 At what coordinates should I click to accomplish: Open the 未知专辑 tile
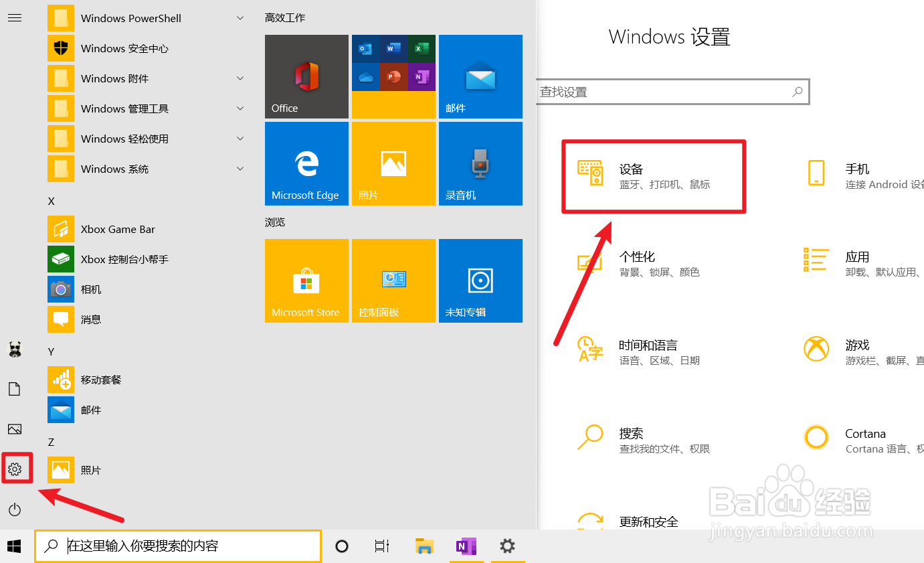pos(480,280)
